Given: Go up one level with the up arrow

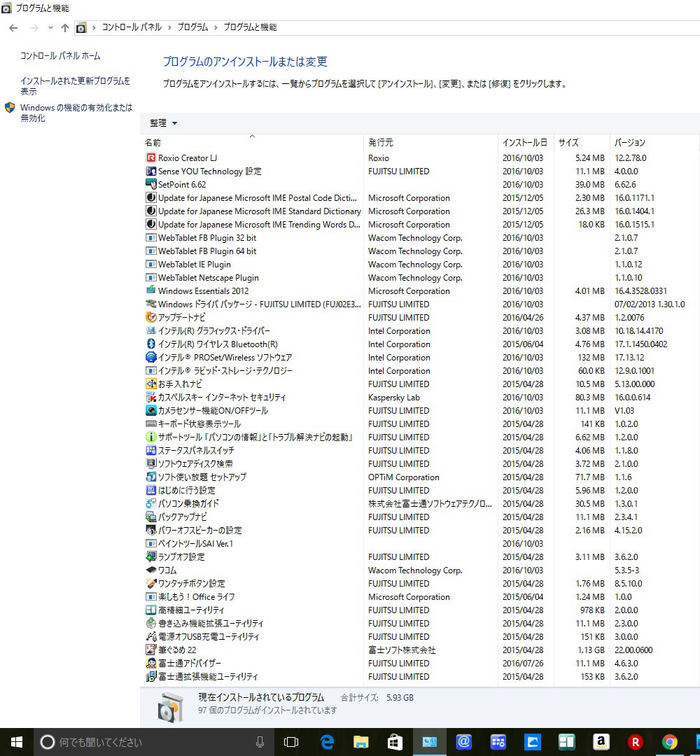Looking at the screenshot, I should pos(65,27).
